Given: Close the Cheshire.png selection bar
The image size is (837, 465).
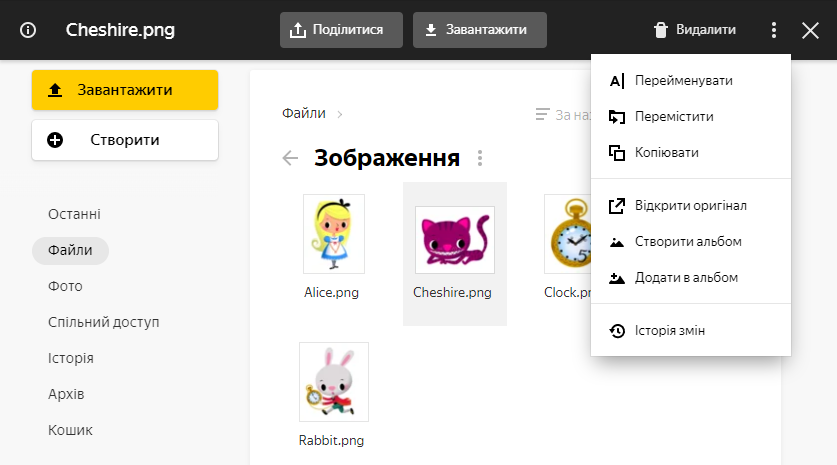Looking at the screenshot, I should [x=810, y=30].
